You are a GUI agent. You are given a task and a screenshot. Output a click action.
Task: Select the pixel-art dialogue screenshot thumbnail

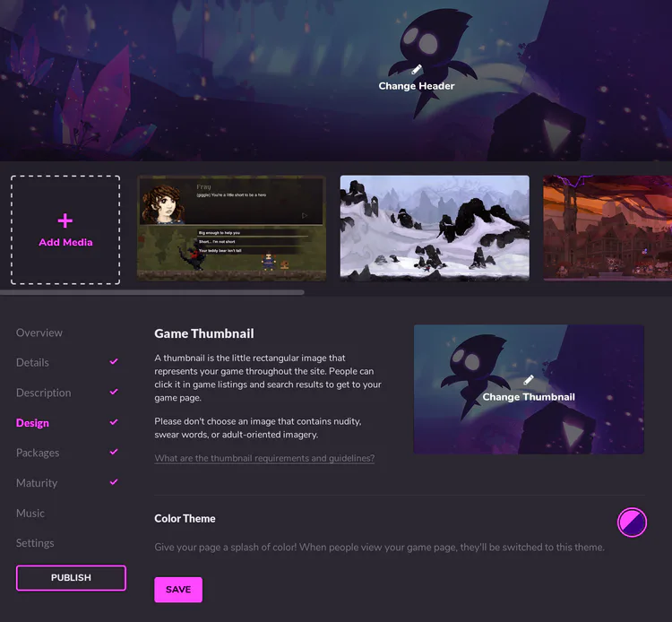[231, 228]
